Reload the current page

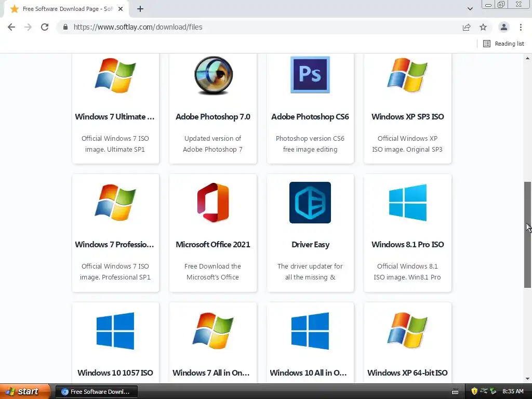(x=45, y=27)
